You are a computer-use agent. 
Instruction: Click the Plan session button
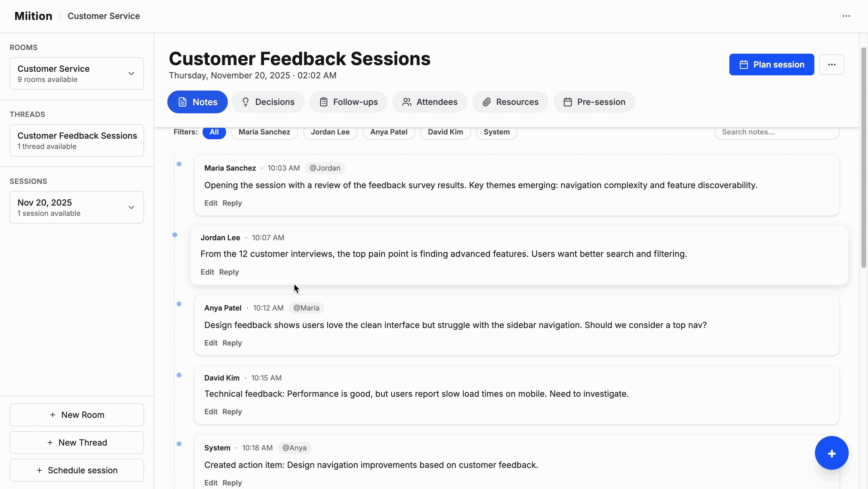771,65
